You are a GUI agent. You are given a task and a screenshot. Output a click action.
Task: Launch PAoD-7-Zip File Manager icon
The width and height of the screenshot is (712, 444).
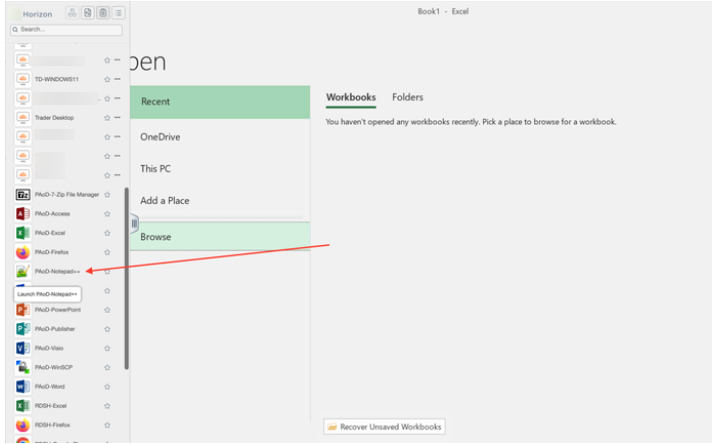pos(23,194)
